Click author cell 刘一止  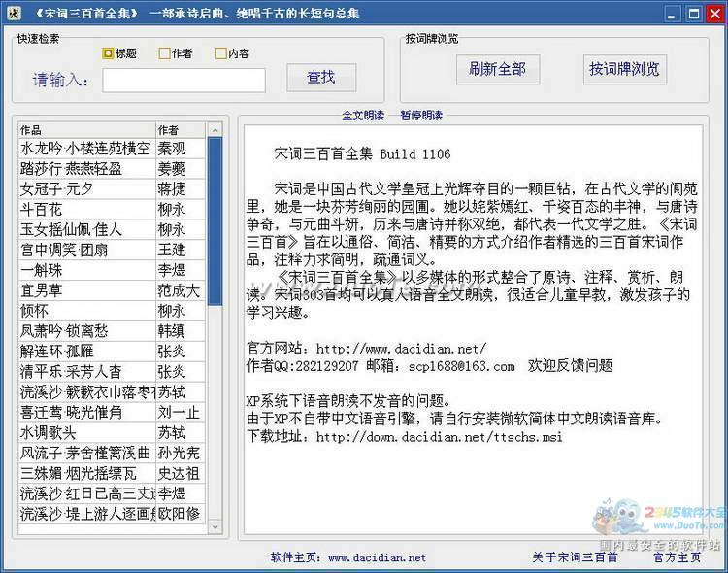coord(181,412)
